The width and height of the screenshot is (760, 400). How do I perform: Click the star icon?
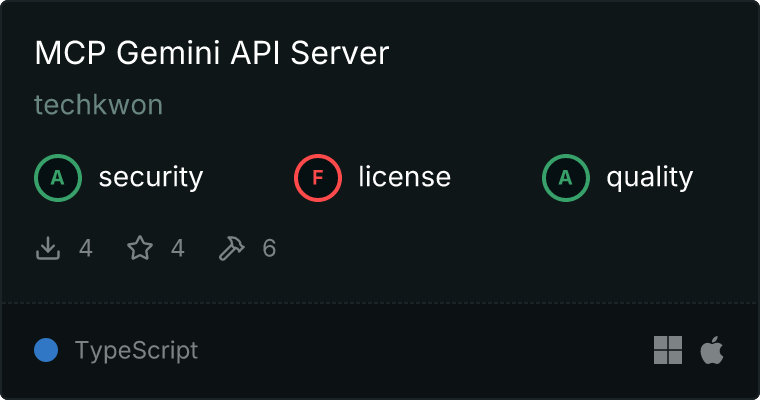pos(140,248)
